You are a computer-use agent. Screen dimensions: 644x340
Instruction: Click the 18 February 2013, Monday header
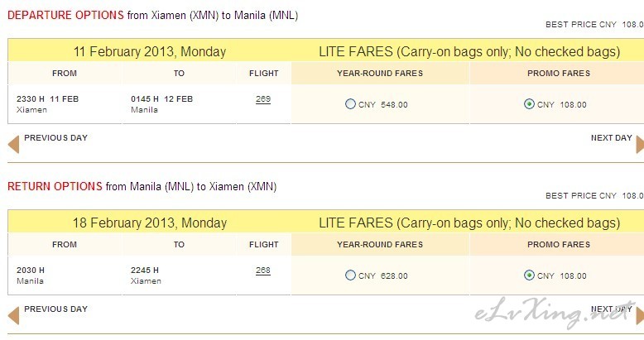click(x=150, y=223)
